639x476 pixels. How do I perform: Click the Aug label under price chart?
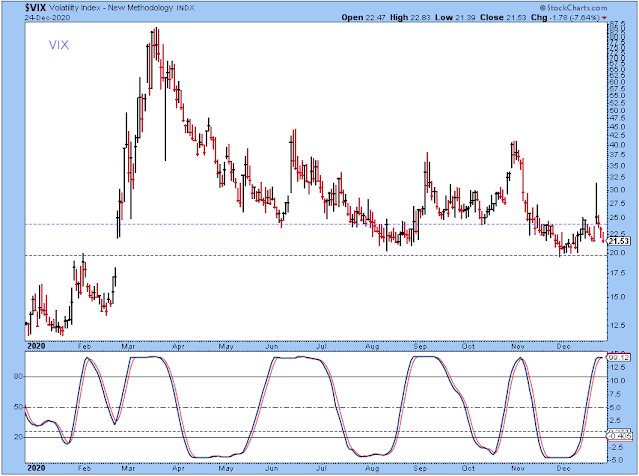(x=372, y=346)
